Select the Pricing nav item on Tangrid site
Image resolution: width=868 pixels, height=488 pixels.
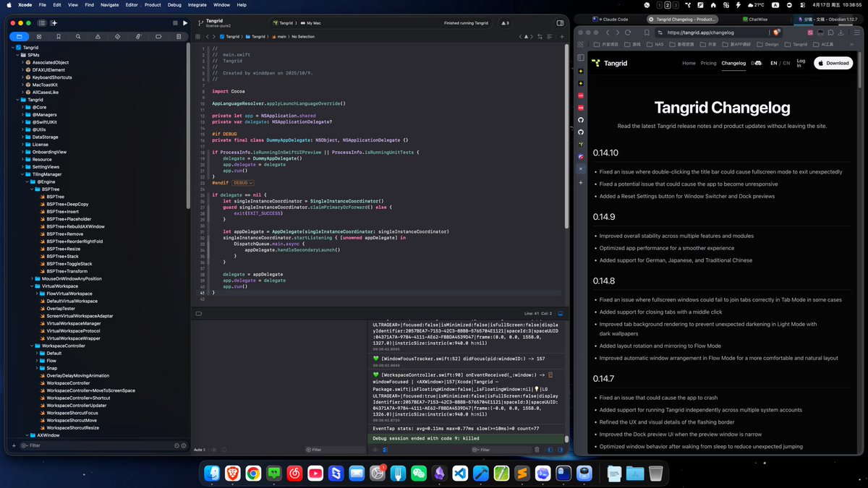point(708,63)
